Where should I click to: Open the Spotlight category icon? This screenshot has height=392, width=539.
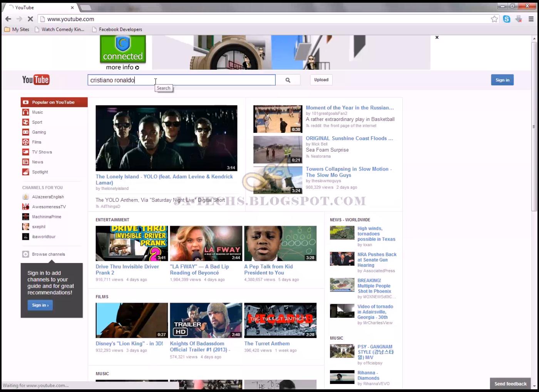coord(25,172)
